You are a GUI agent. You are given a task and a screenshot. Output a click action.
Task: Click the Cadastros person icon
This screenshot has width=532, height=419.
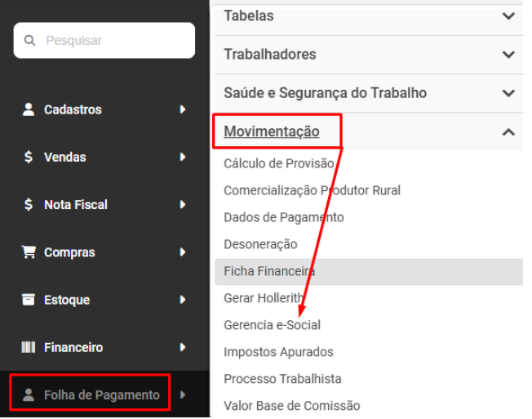(28, 109)
